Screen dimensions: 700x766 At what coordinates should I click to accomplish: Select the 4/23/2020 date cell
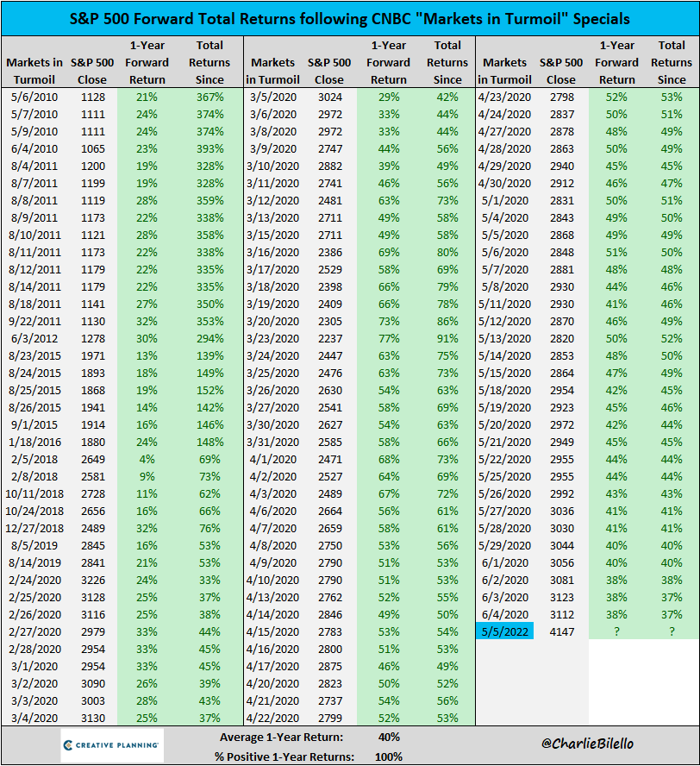pyautogui.click(x=505, y=97)
